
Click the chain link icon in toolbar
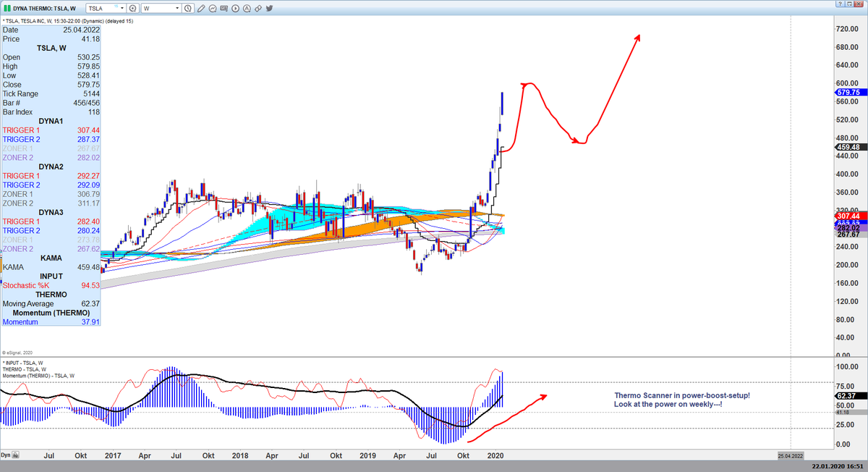pos(258,9)
